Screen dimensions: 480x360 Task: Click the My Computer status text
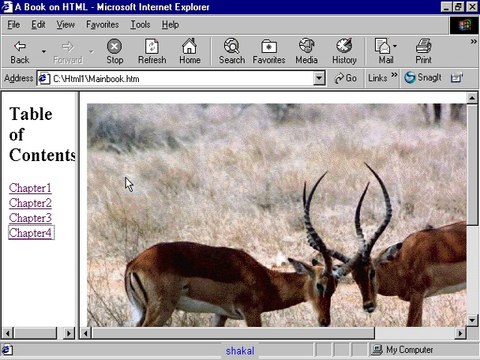tap(409, 350)
